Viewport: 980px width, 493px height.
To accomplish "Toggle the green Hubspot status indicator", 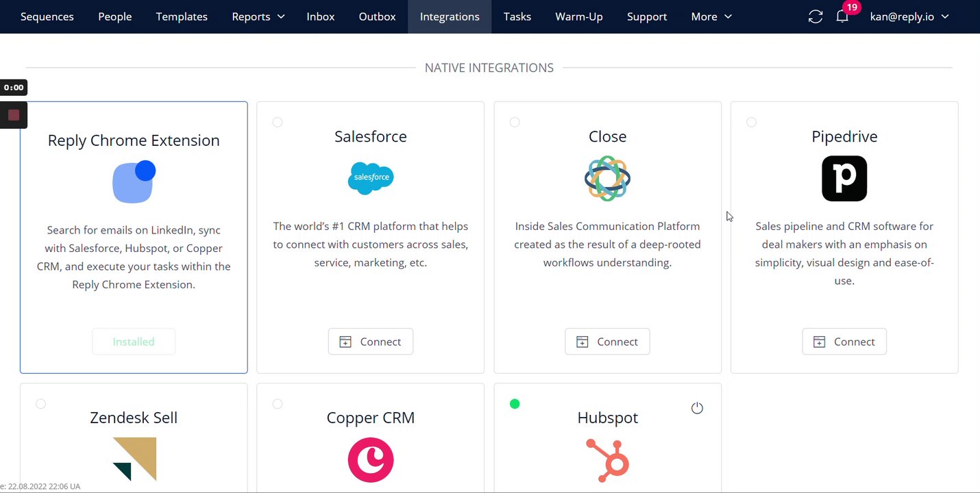I will (x=515, y=404).
